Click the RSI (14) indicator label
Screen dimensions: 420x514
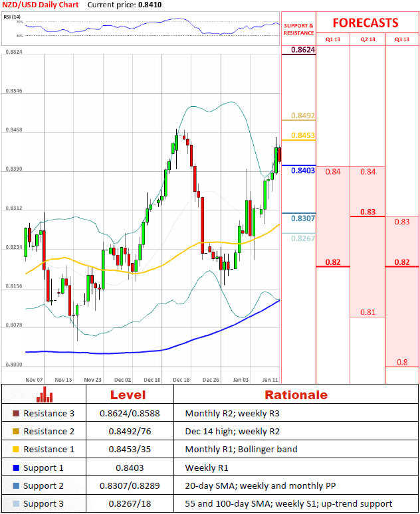12,17
